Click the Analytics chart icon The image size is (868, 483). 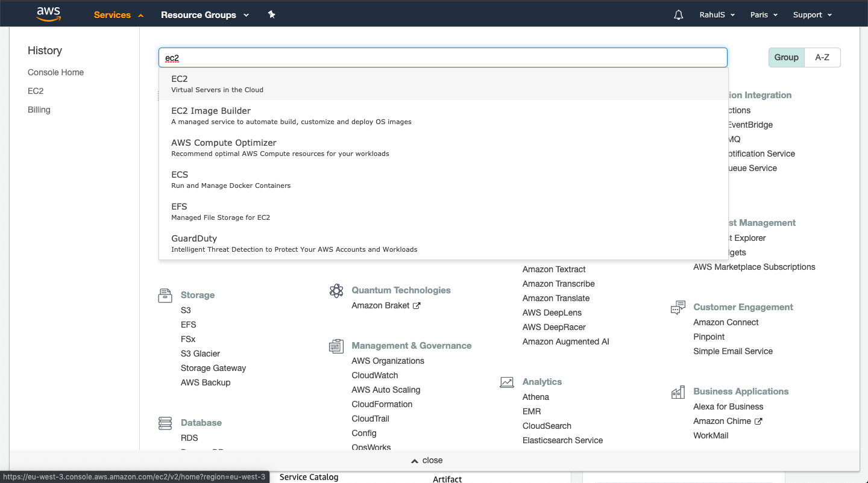pyautogui.click(x=507, y=382)
